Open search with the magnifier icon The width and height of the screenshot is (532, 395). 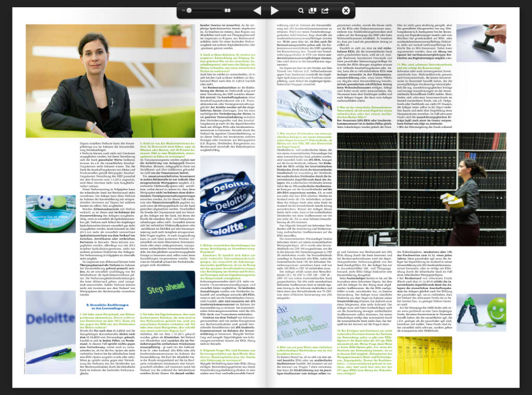point(301,10)
